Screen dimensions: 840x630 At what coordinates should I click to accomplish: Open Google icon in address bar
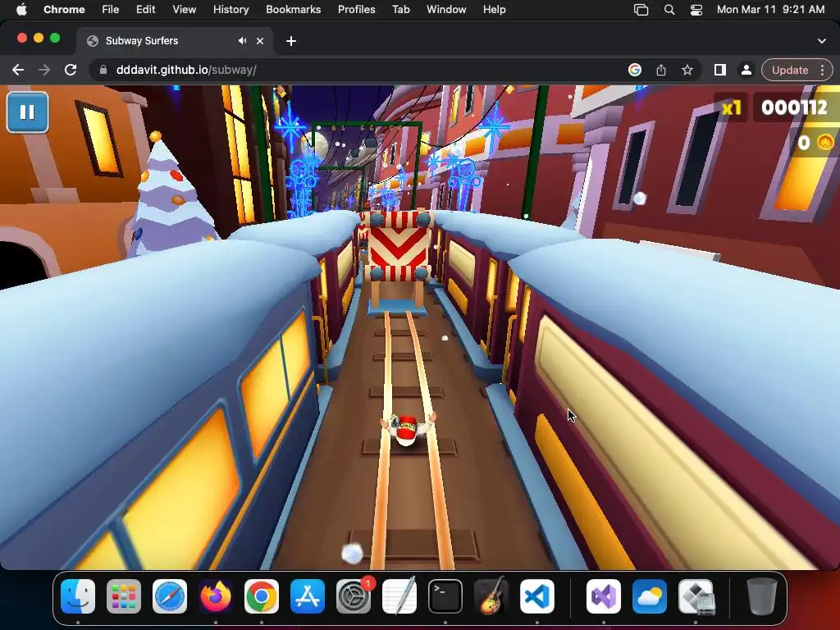tap(635, 71)
